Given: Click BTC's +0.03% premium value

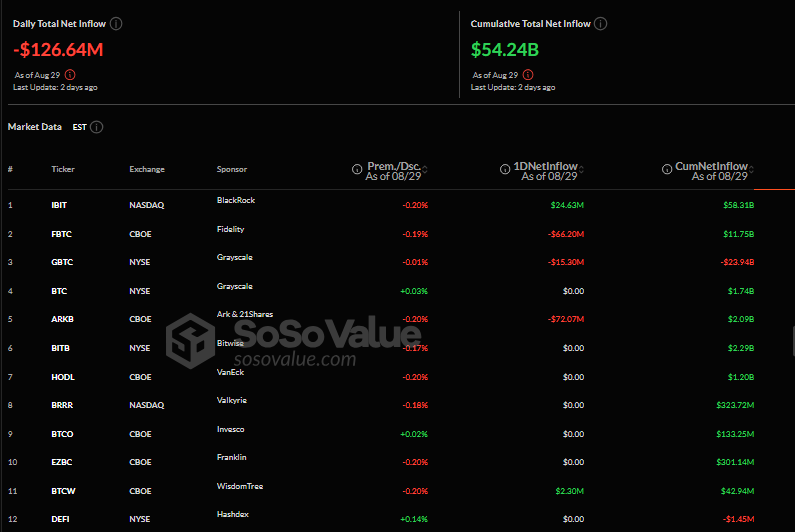Looking at the screenshot, I should pyautogui.click(x=414, y=291).
